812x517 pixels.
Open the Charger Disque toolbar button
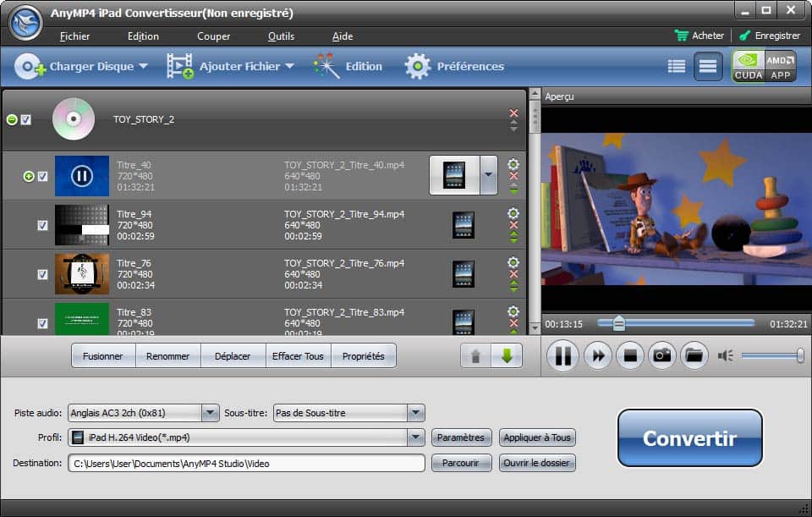(x=81, y=66)
